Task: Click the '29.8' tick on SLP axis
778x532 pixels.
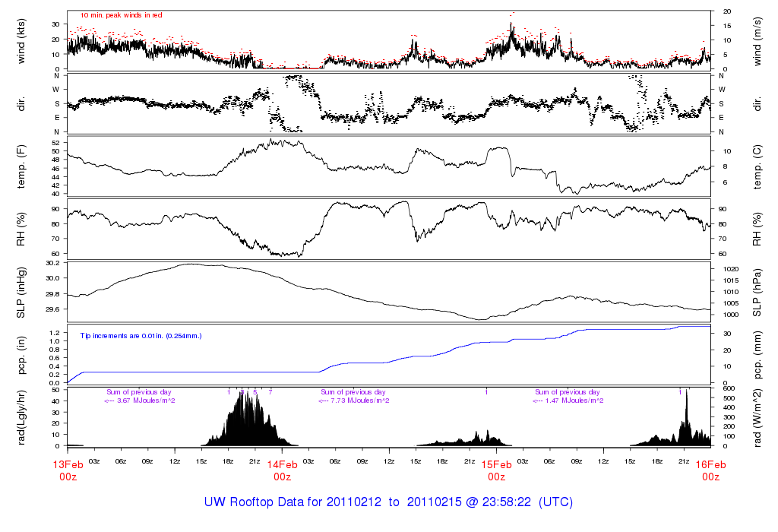Action: 52,294
